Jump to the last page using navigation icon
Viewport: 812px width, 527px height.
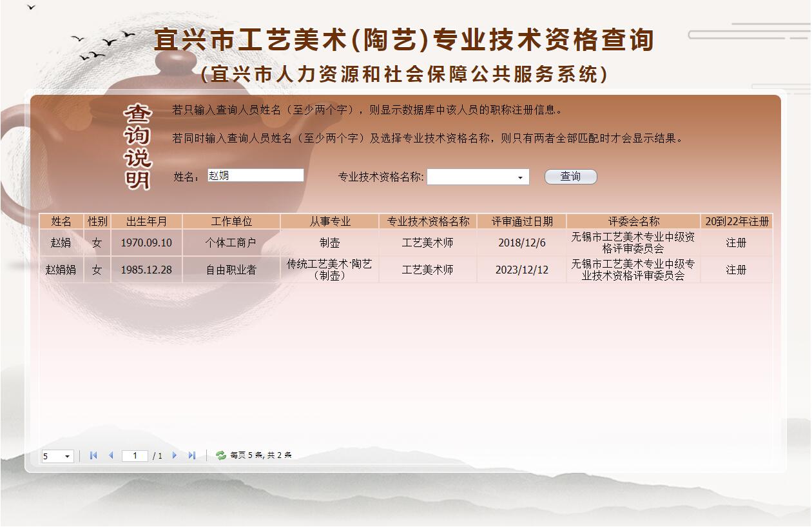point(191,455)
